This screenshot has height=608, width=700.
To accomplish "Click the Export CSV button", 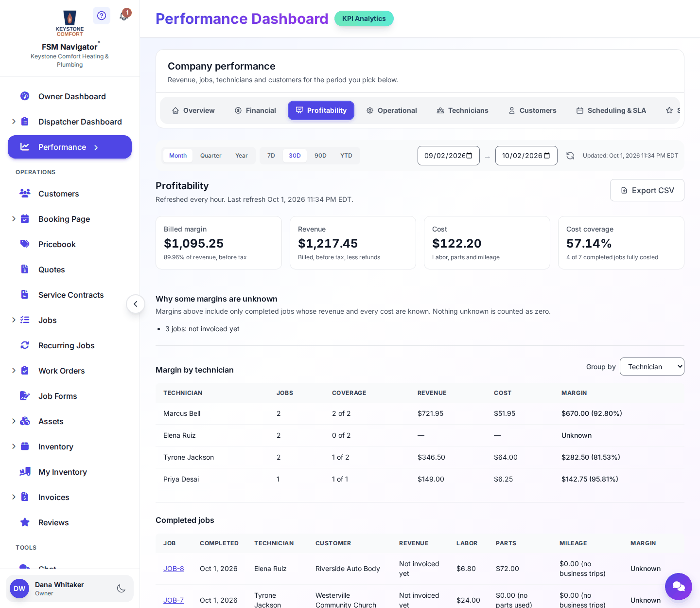I will click(647, 190).
